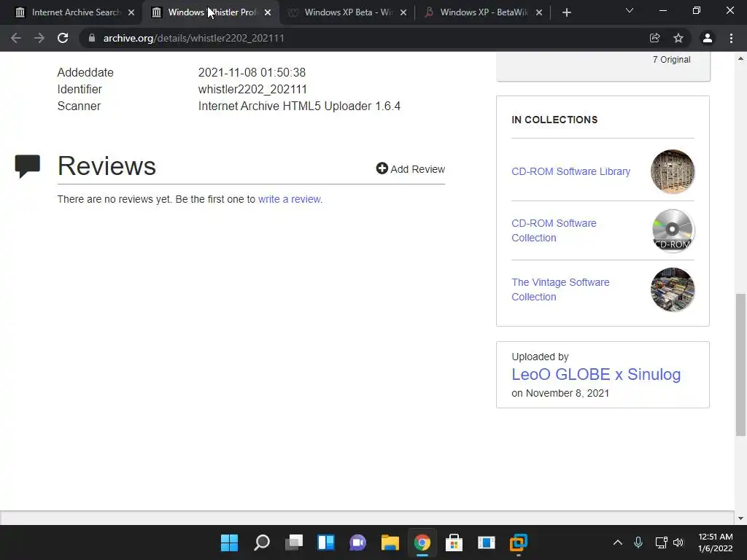
Task: Click the microphone tray icon
Action: pyautogui.click(x=638, y=542)
